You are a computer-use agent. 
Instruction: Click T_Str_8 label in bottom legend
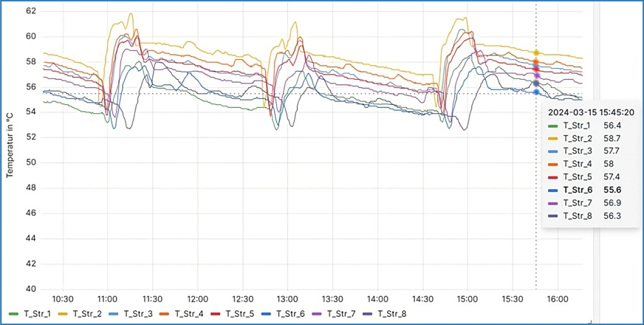point(391,314)
